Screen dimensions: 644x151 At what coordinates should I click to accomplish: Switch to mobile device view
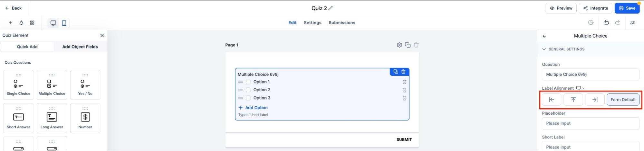click(x=64, y=23)
